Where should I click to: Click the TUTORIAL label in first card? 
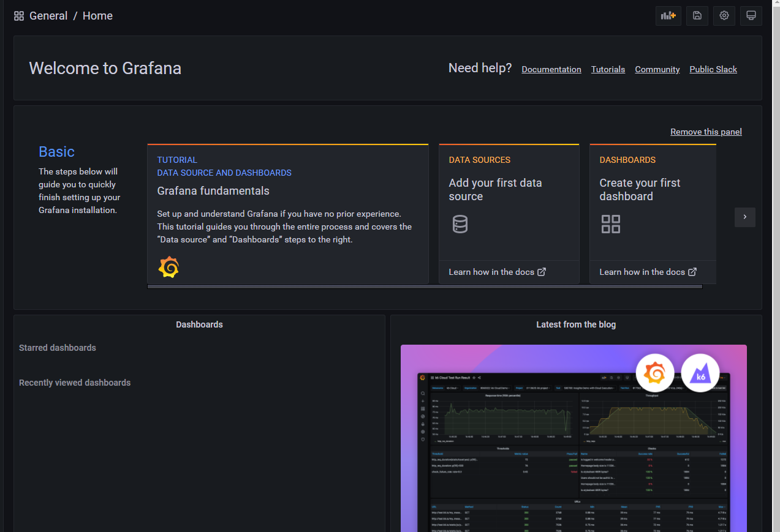coord(177,160)
